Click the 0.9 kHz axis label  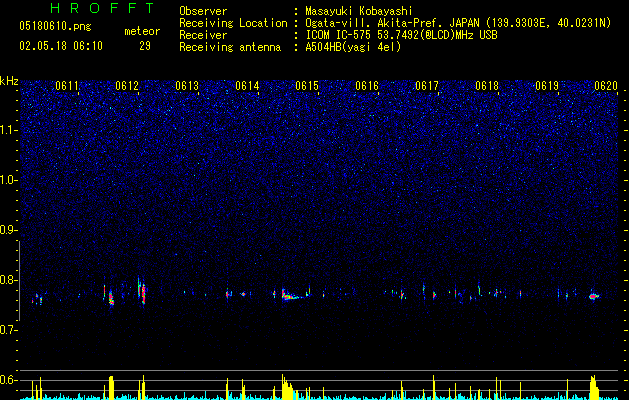pos(9,230)
